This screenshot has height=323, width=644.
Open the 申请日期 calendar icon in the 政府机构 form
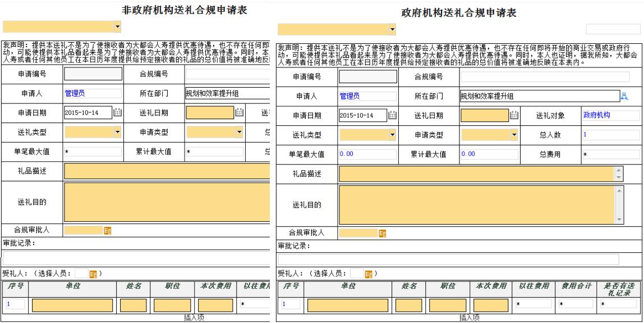(392, 115)
